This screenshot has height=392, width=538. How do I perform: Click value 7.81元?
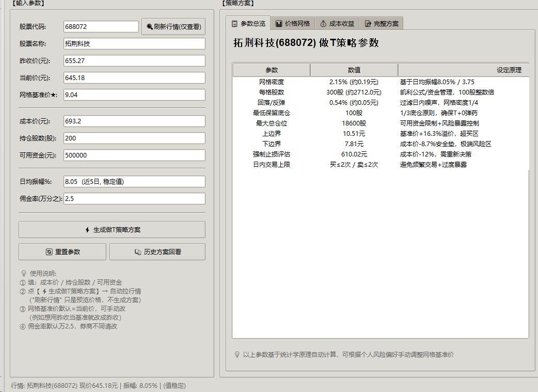[354, 144]
